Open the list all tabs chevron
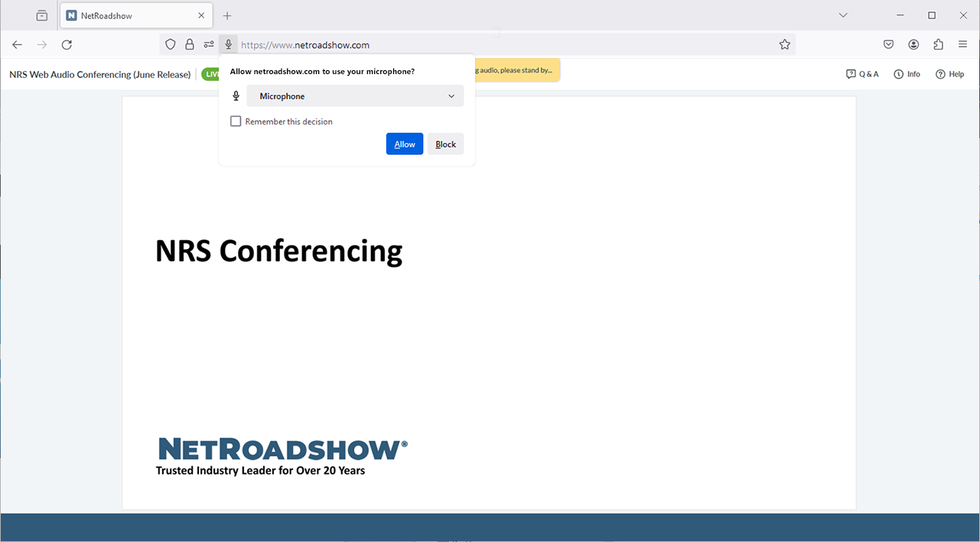Image resolution: width=980 pixels, height=542 pixels. (842, 15)
